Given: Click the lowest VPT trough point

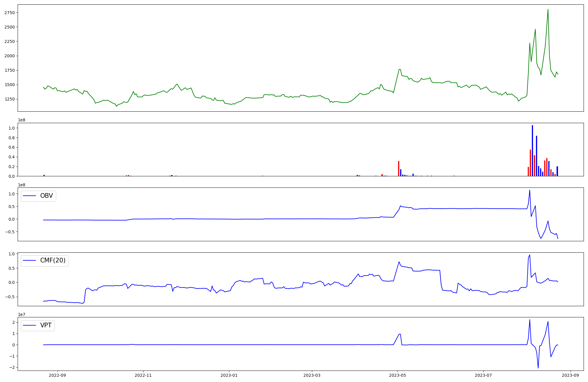Looking at the screenshot, I should pyautogui.click(x=538, y=368).
